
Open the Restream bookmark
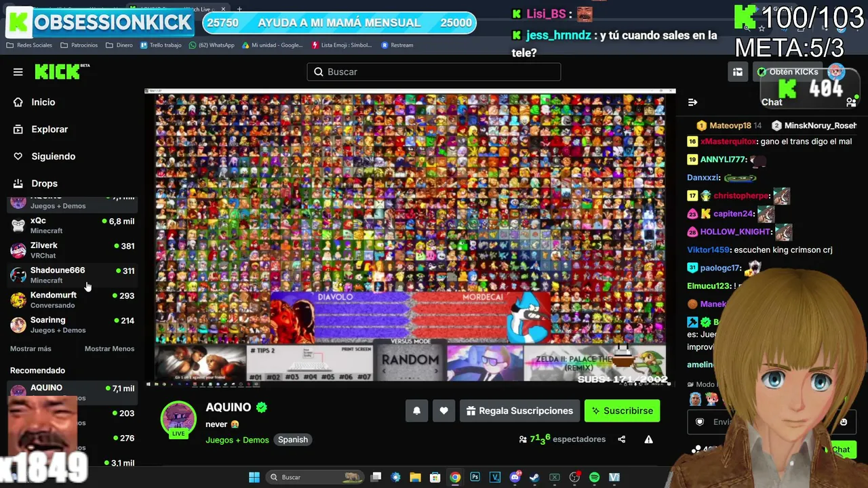coord(397,45)
